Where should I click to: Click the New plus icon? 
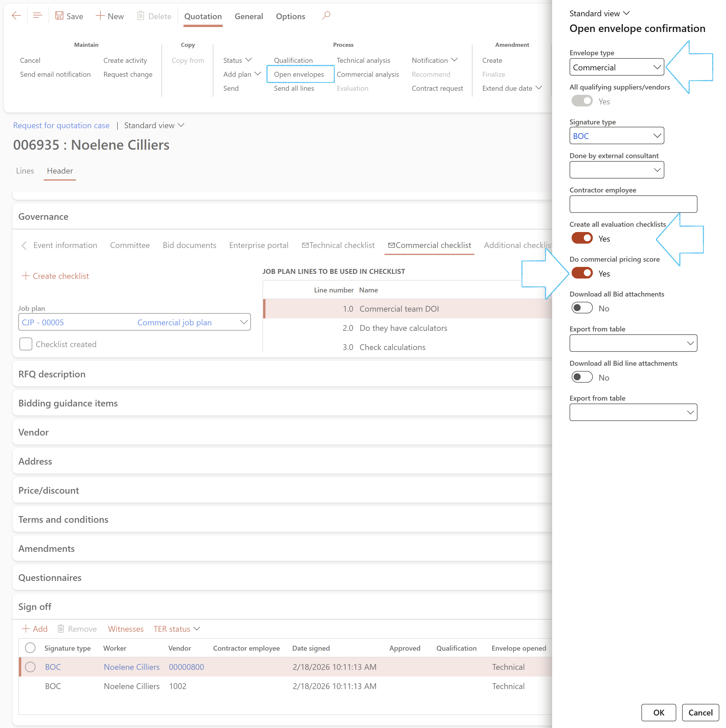click(x=100, y=16)
